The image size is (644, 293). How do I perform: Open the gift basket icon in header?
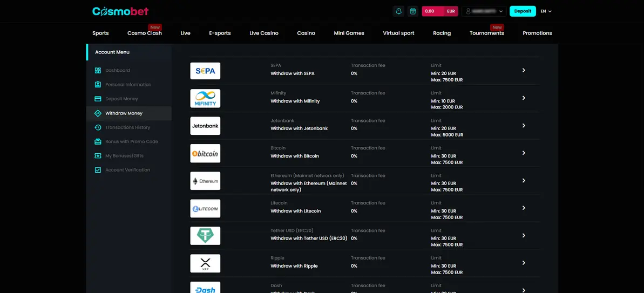click(413, 11)
